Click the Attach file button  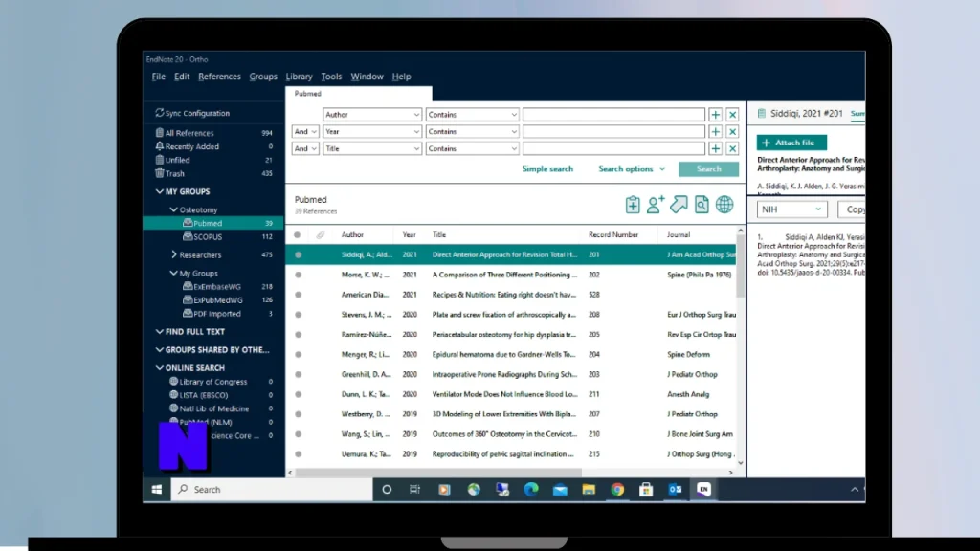point(791,143)
